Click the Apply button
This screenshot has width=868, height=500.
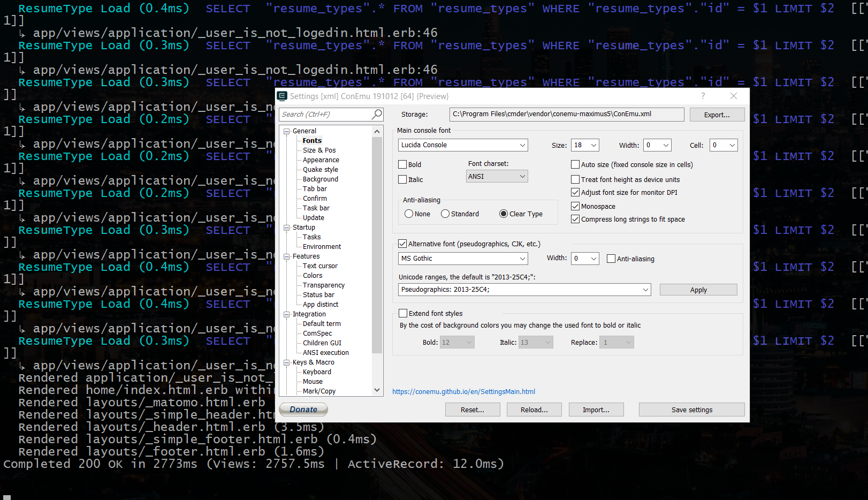point(698,290)
